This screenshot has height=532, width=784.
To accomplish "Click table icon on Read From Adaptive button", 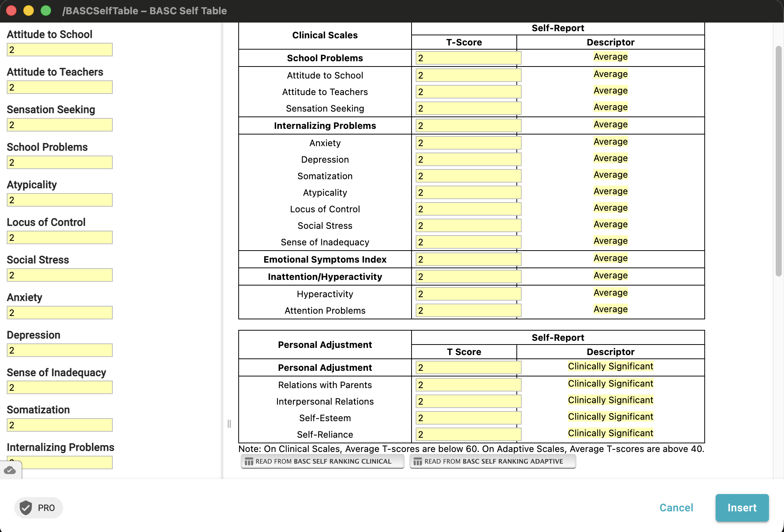I will [418, 461].
